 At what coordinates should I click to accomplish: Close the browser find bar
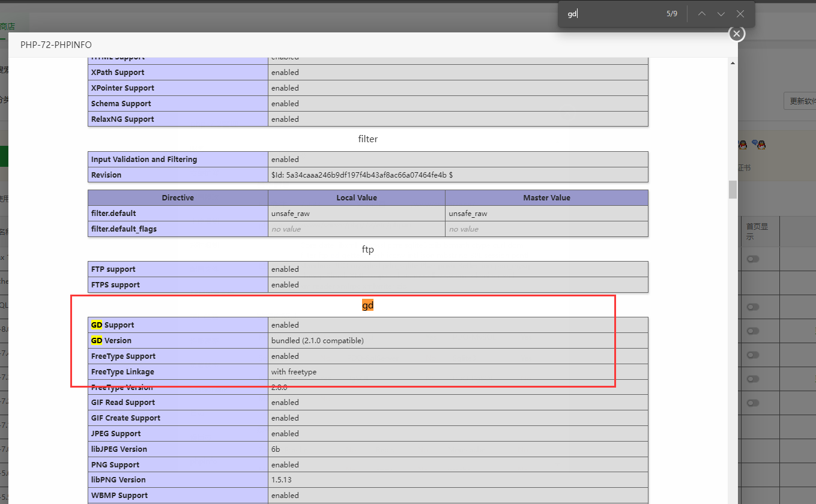coord(740,14)
